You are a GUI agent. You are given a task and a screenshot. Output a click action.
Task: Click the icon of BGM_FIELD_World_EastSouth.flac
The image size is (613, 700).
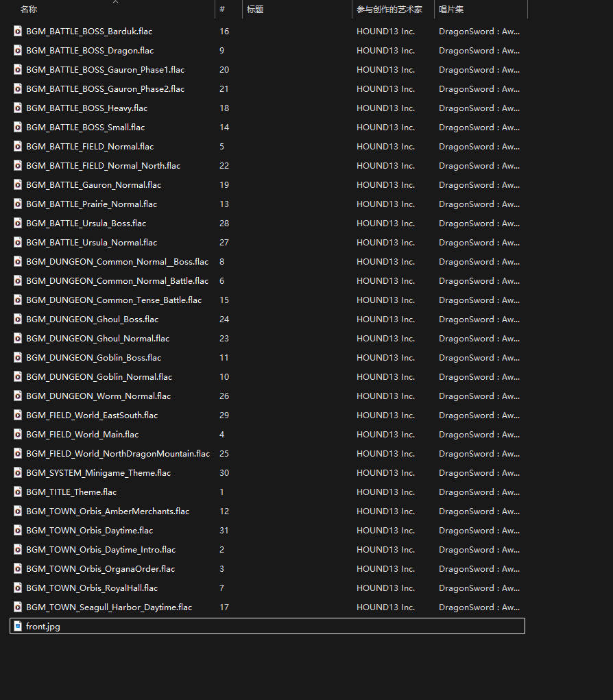(x=17, y=415)
